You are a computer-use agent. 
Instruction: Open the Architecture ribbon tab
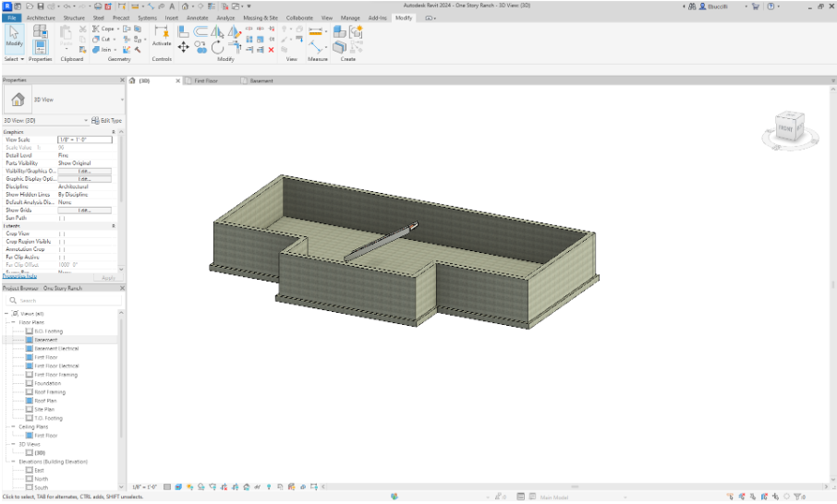tap(41, 18)
